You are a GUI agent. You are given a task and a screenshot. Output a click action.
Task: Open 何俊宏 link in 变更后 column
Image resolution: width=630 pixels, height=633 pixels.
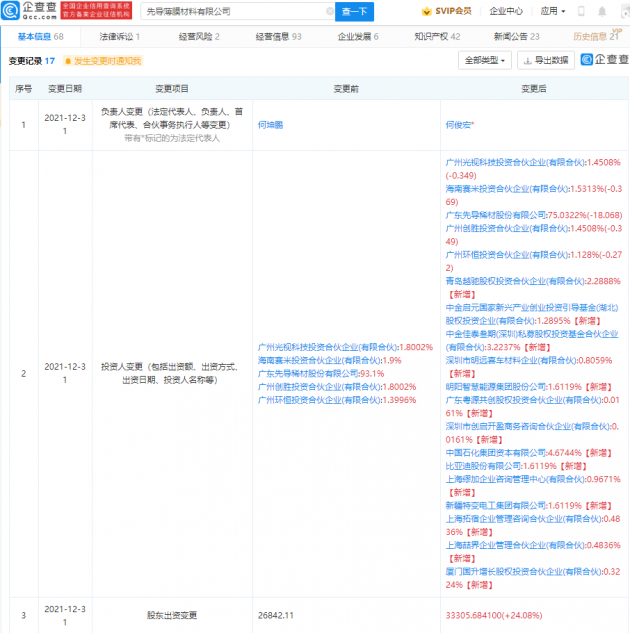(458, 125)
